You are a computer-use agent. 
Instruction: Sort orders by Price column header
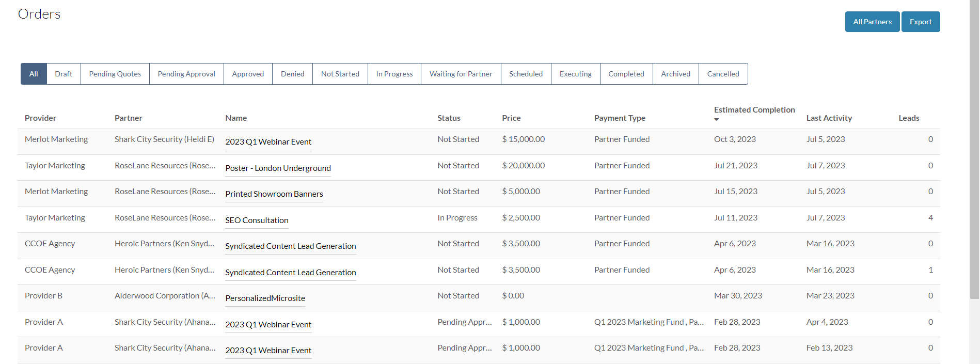pyautogui.click(x=511, y=118)
